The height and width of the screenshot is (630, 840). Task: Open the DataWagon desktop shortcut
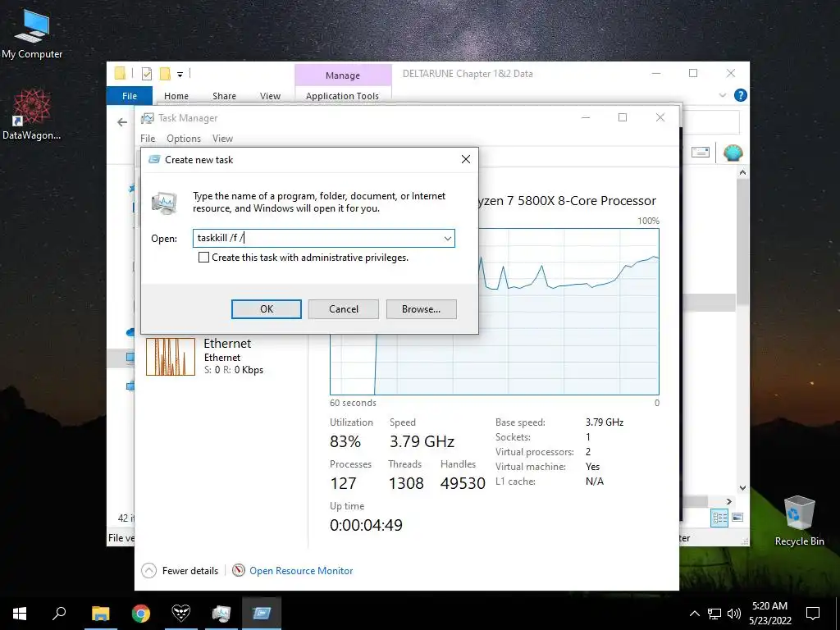(32, 115)
